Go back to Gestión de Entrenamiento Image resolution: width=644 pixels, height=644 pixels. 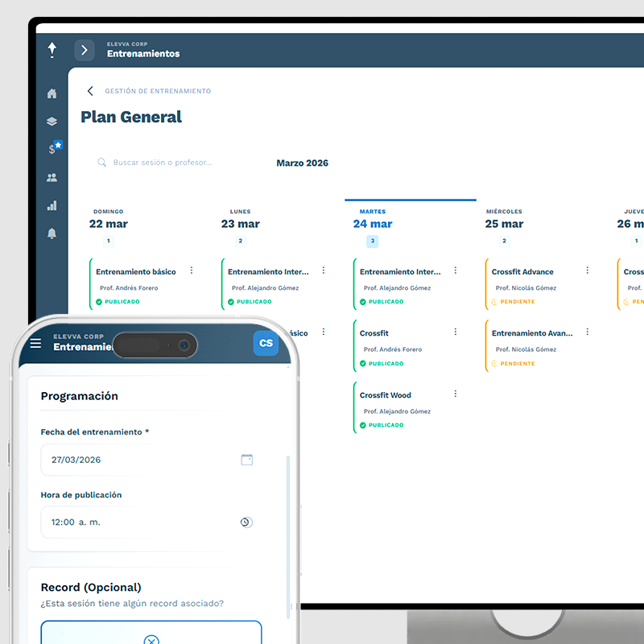pos(90,91)
